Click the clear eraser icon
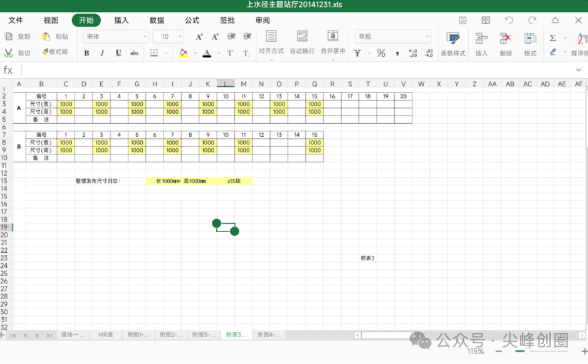Image resolution: width=588 pixels, height=364 pixels. tap(553, 52)
